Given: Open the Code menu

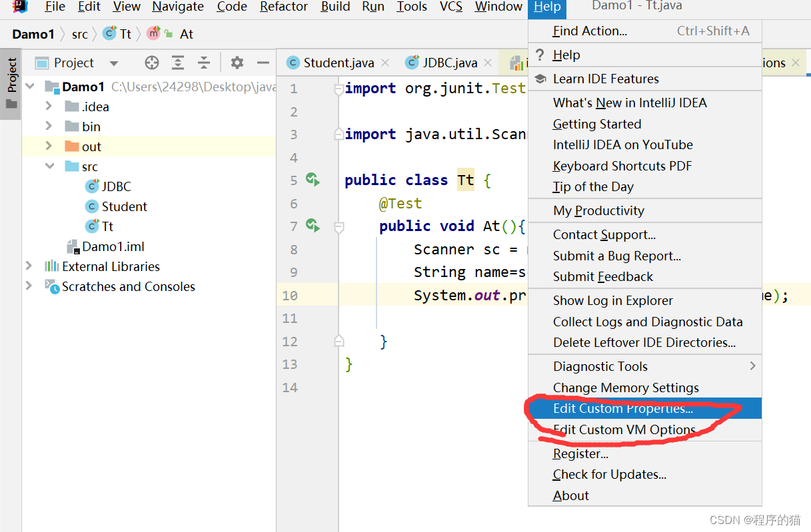Looking at the screenshot, I should tap(232, 7).
